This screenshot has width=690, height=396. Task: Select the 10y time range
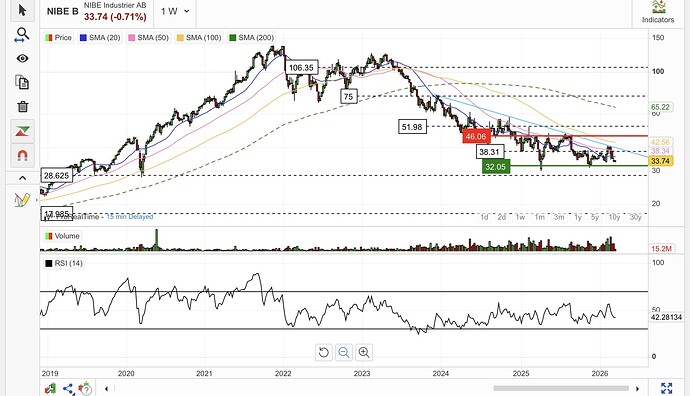coord(614,217)
